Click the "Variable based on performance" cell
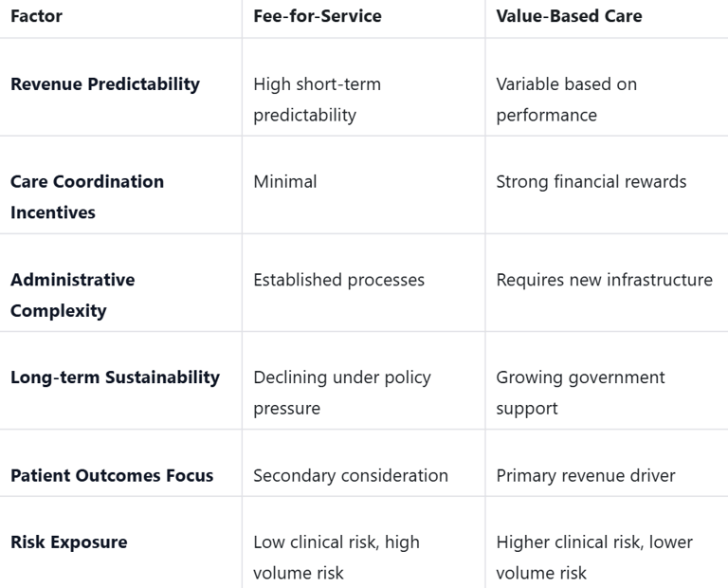Image resolution: width=728 pixels, height=588 pixels. coord(566,100)
